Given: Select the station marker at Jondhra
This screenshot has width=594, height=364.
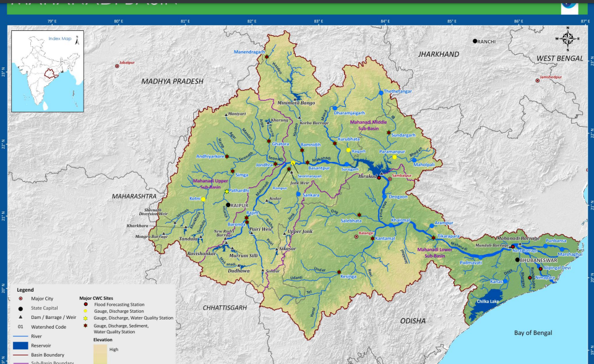Looking at the screenshot, I should pyautogui.click(x=275, y=163).
